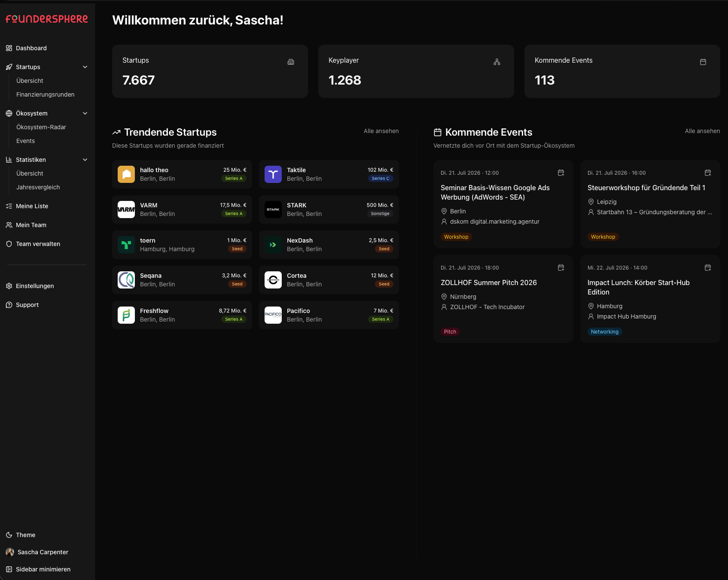Open the Pacifico logo
728x580 pixels.
click(273, 315)
